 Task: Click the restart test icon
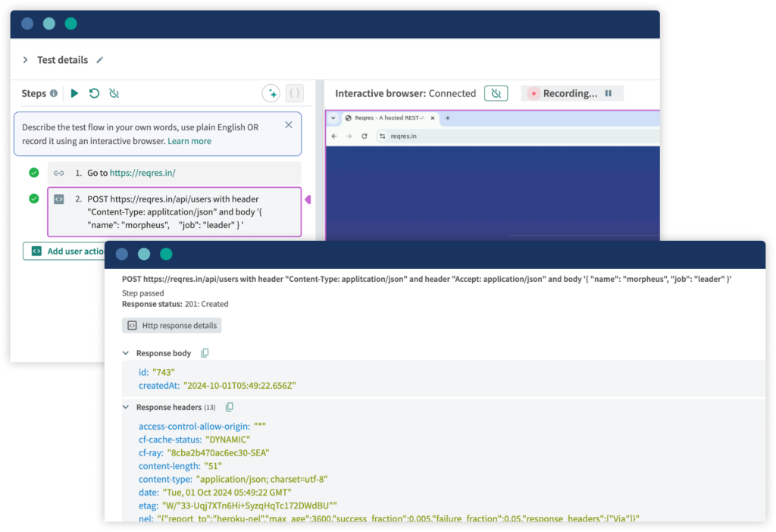(95, 92)
